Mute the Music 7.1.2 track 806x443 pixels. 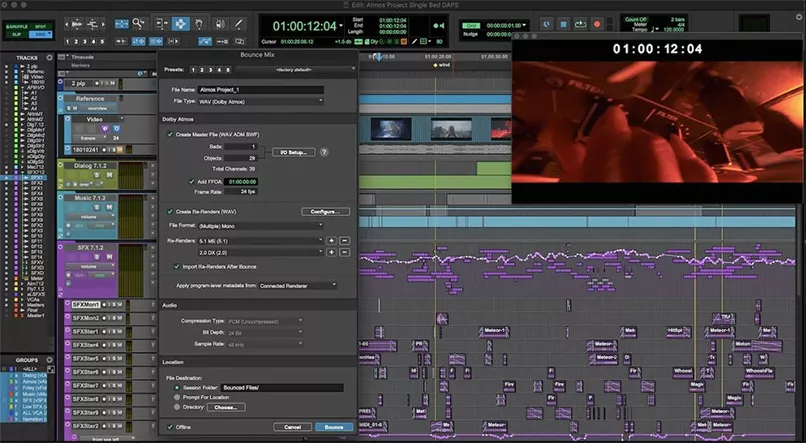tap(109, 207)
